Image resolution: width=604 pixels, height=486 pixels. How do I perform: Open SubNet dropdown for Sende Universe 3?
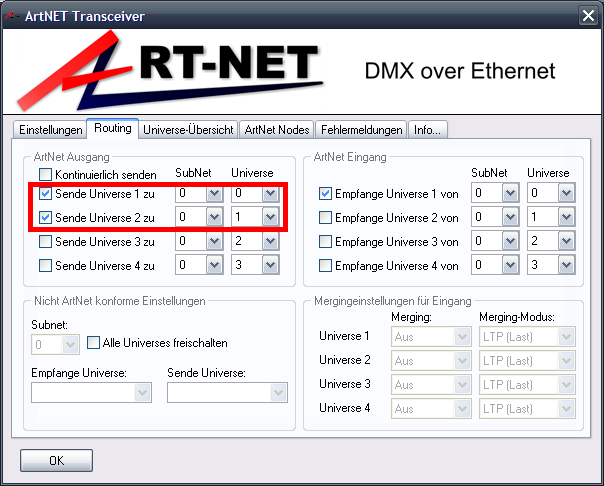(x=214, y=241)
